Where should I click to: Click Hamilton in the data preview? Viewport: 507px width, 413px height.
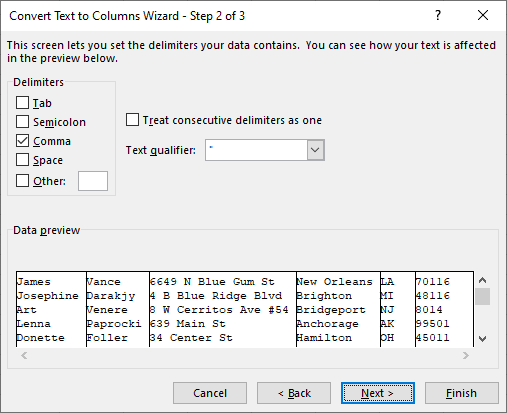324,338
